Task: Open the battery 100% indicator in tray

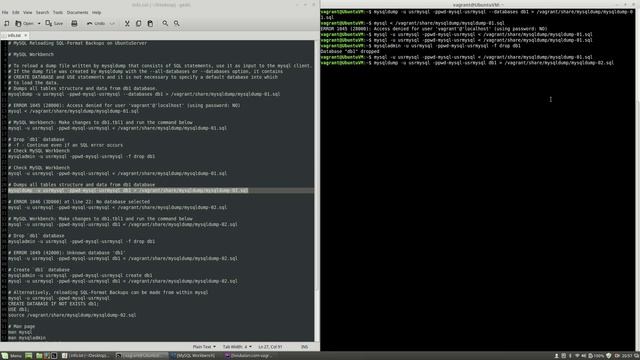Action: tap(596, 356)
